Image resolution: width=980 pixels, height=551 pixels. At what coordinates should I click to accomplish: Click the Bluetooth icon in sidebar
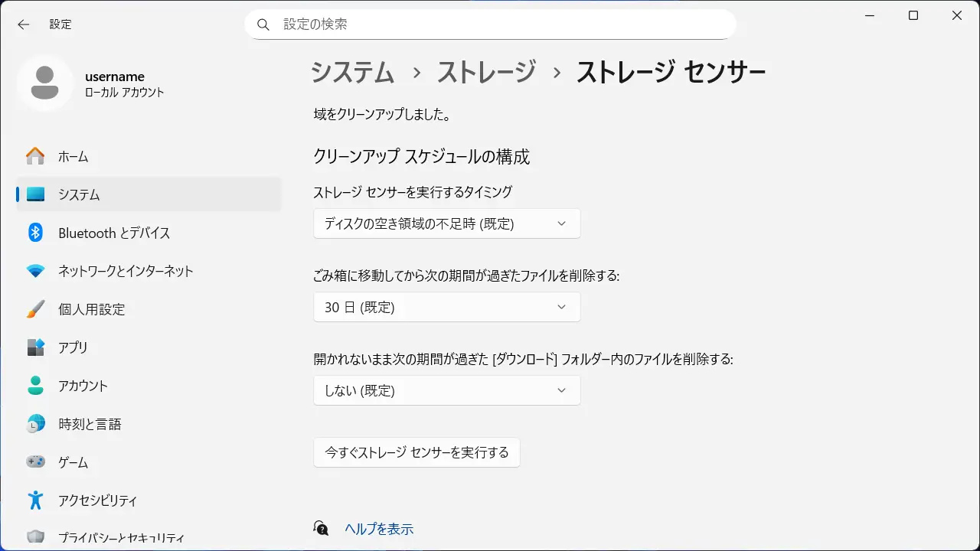point(35,233)
